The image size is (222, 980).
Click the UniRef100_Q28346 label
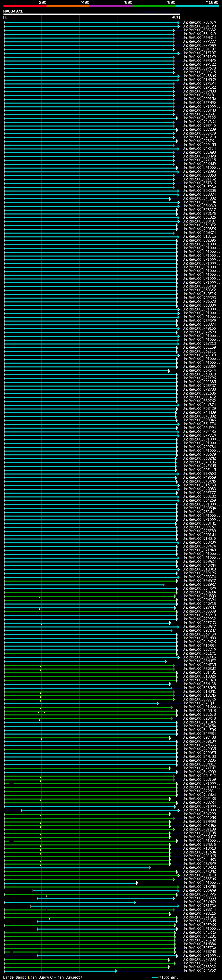tap(199, 420)
